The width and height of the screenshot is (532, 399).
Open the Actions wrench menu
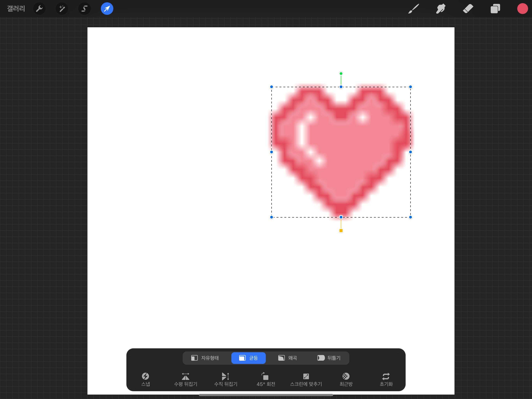pyautogui.click(x=39, y=9)
